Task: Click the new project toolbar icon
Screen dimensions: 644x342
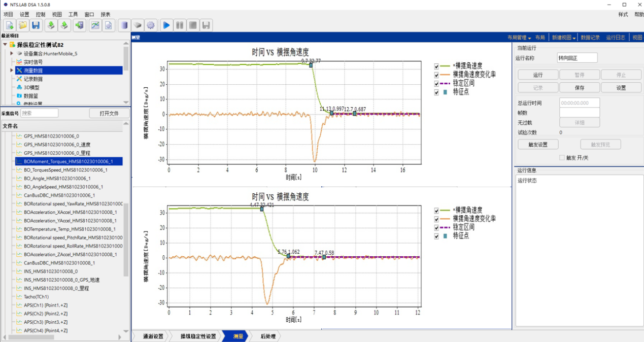Action: (x=10, y=25)
